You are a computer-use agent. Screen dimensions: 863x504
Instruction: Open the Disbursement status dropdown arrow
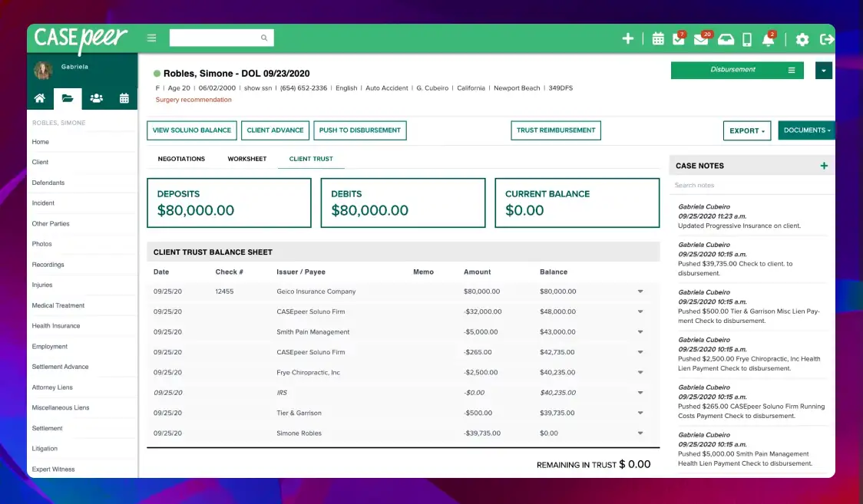coord(823,70)
